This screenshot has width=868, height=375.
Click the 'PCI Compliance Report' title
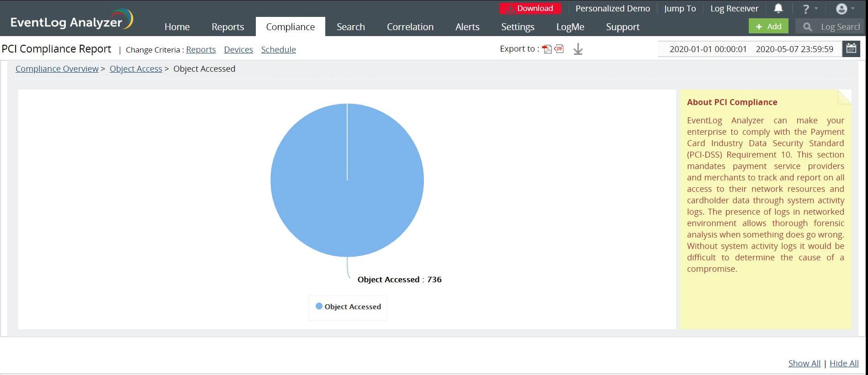[x=57, y=49]
